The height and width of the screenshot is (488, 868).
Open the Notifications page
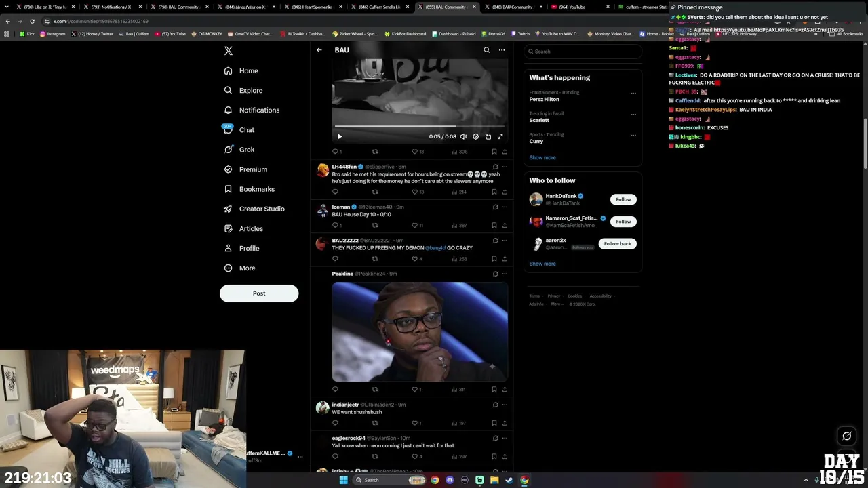point(252,110)
